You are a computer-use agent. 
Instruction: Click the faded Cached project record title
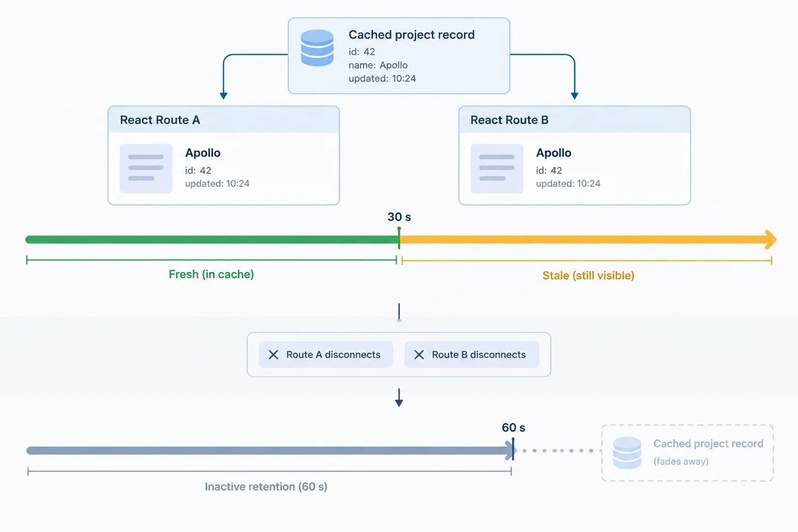pyautogui.click(x=709, y=444)
